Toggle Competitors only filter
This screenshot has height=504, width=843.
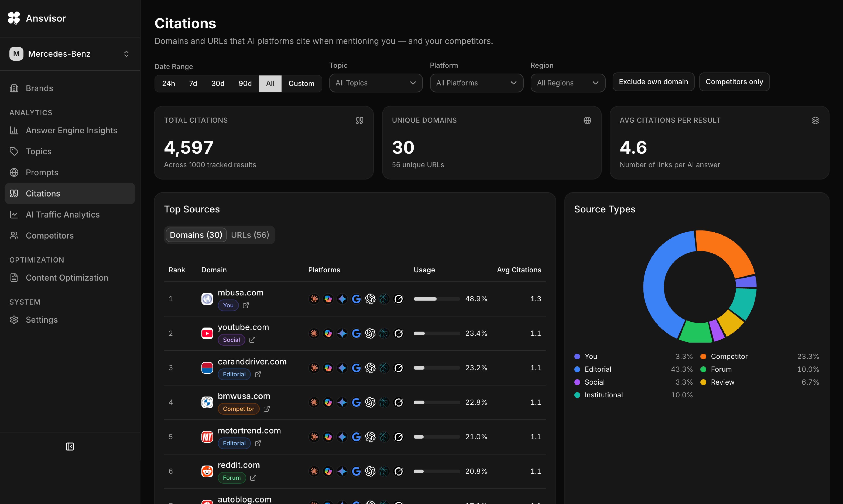click(734, 82)
